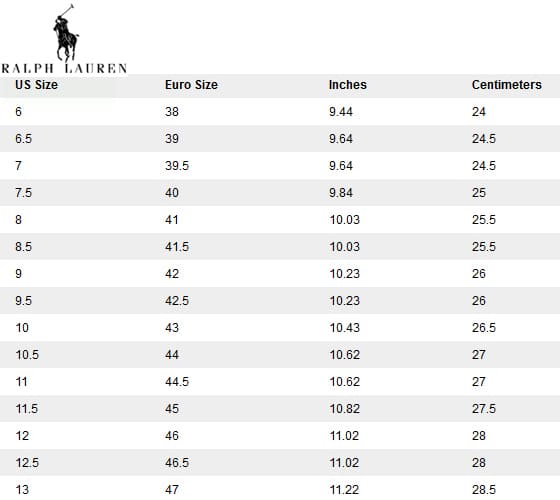Screen dimensions: 560x500
Task: Select the 27.5 centimeters cell
Action: coord(484,409)
